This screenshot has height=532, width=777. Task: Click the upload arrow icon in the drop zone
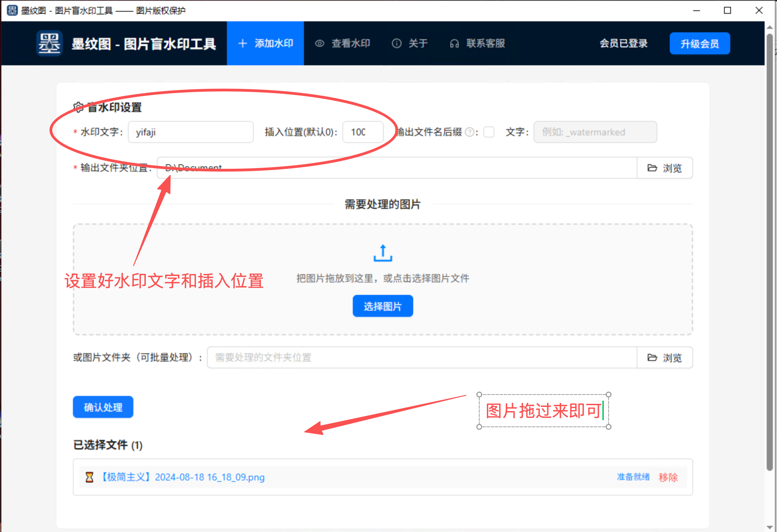383,253
